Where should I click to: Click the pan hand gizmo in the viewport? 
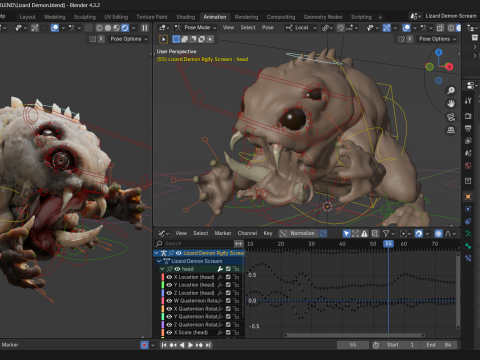click(451, 104)
